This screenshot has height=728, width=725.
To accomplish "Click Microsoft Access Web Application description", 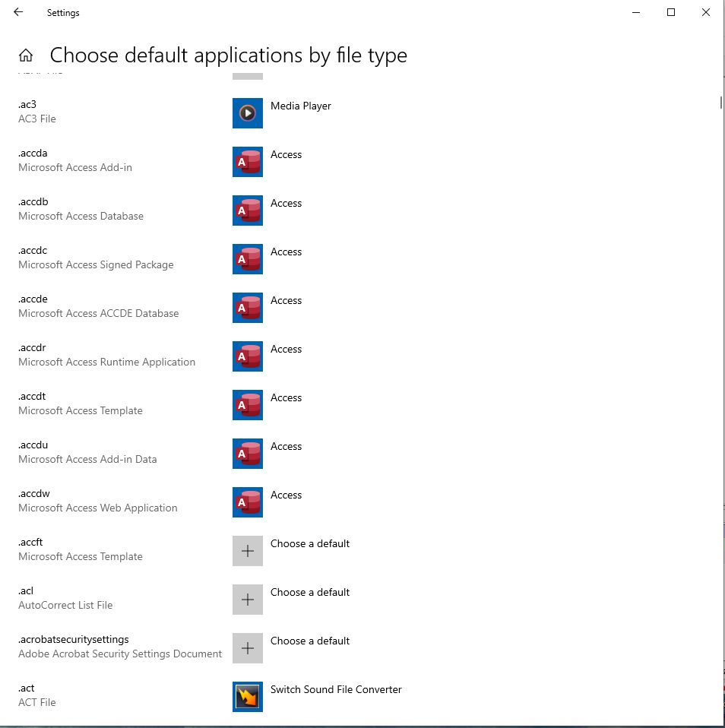I will coord(98,508).
